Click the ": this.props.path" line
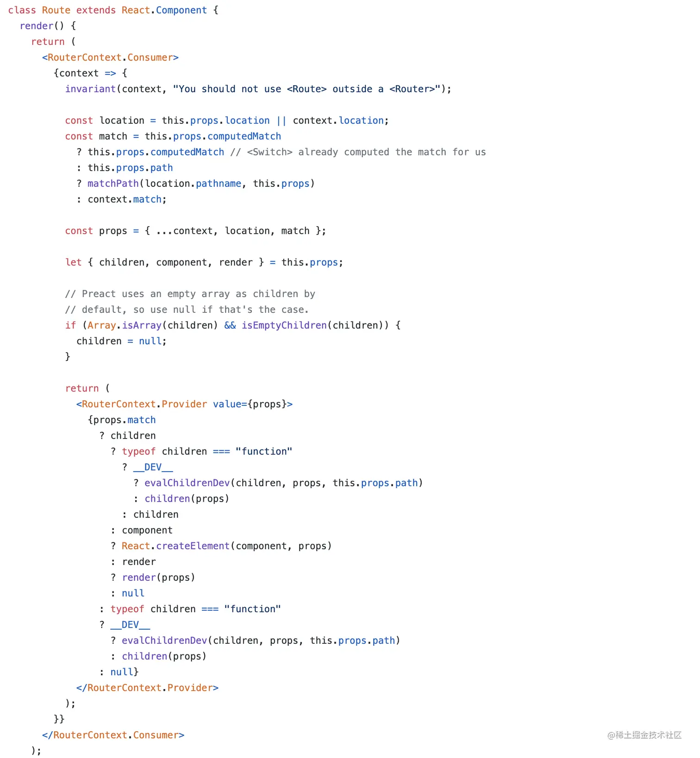Viewport: 700px width, 758px height. [x=125, y=168]
